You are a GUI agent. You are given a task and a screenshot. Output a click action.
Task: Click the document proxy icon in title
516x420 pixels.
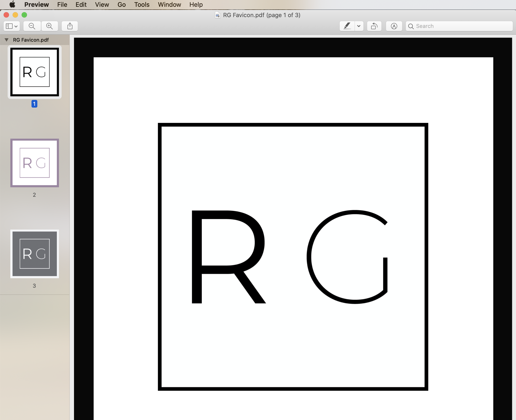(218, 15)
